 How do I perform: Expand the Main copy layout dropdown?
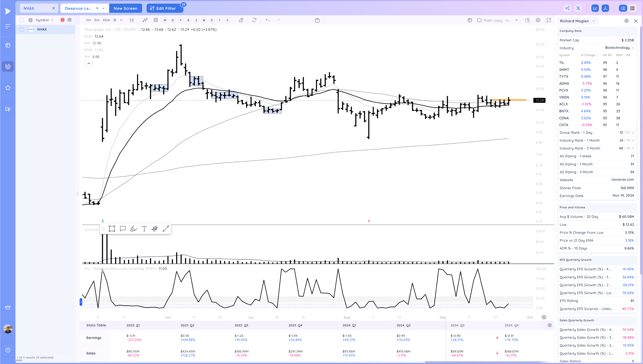(x=516, y=20)
